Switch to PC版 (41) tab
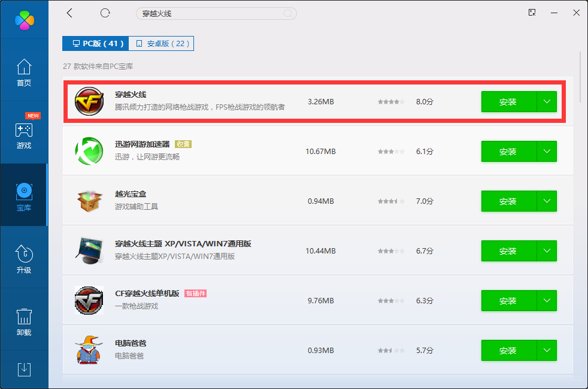The height and width of the screenshot is (389, 588). click(x=96, y=44)
